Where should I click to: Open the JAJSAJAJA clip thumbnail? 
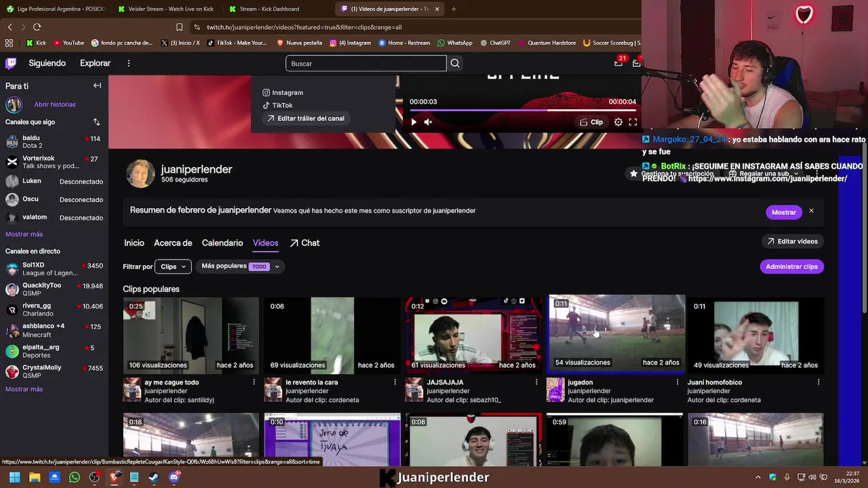[x=473, y=335]
